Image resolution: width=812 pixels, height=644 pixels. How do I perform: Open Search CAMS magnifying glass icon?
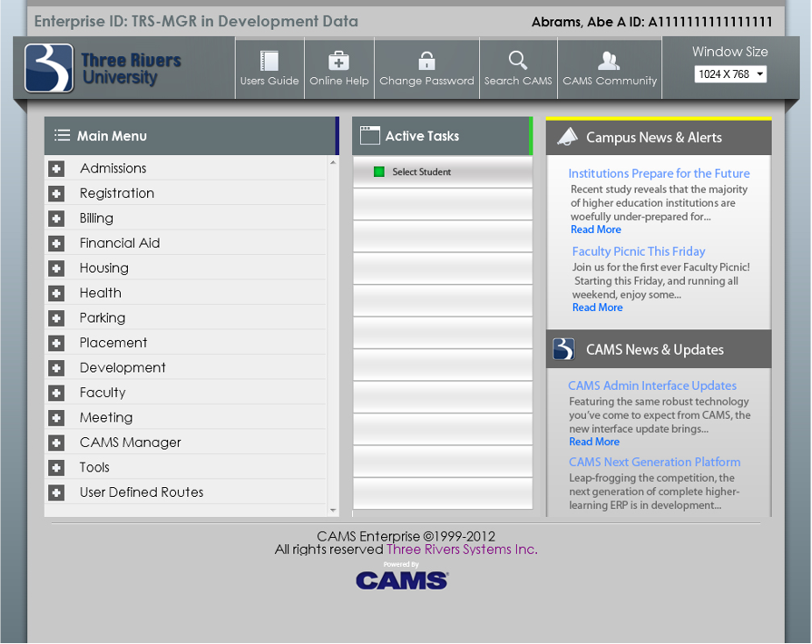pos(518,60)
